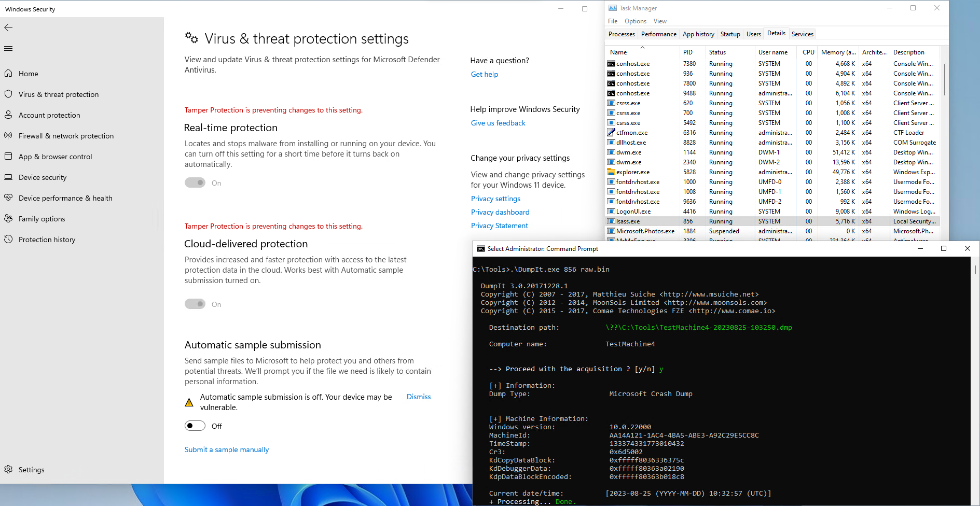Screen dimensions: 980x506
Task: Turn on Automatic sample submission toggle
Action: 195,426
